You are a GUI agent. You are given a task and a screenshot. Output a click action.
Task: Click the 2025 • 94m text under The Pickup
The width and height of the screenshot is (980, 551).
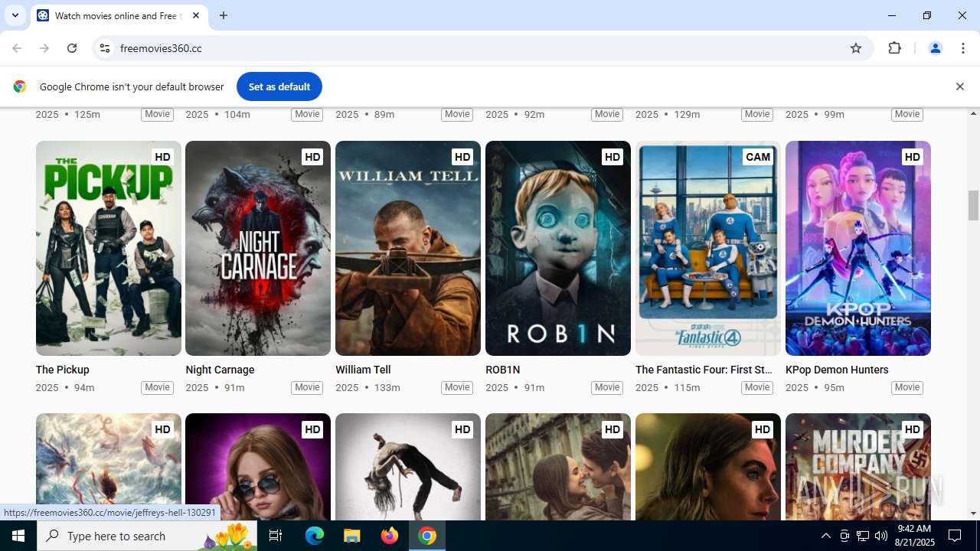65,387
